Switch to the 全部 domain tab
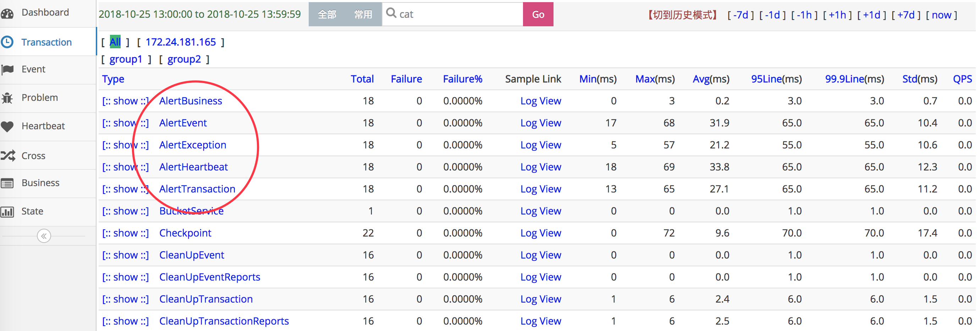 click(327, 15)
